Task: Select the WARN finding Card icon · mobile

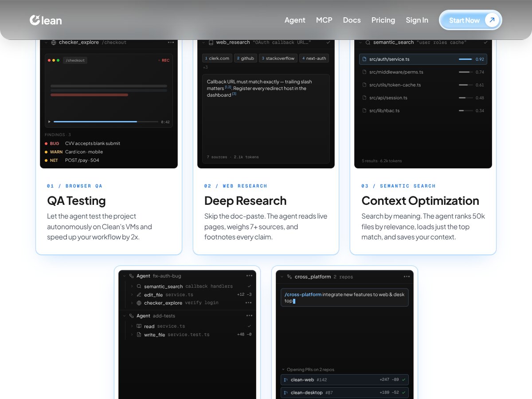Action: (x=109, y=152)
